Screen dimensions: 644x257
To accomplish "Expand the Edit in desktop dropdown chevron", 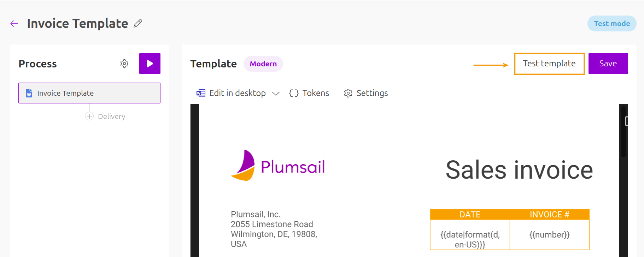I will pyautogui.click(x=276, y=93).
